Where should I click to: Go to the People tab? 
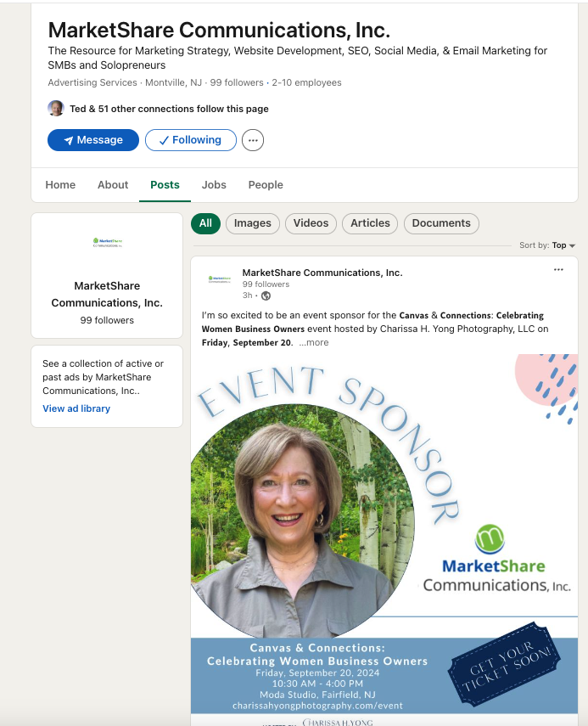(266, 185)
